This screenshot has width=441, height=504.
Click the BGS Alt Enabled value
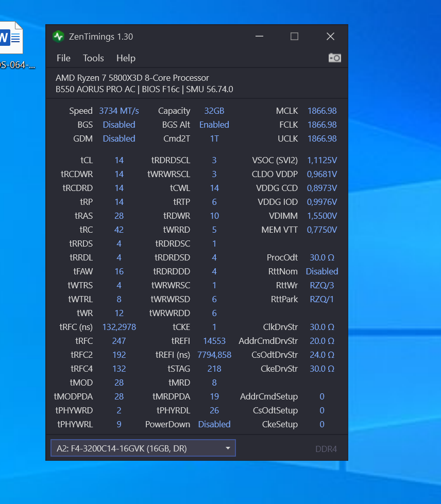click(214, 125)
